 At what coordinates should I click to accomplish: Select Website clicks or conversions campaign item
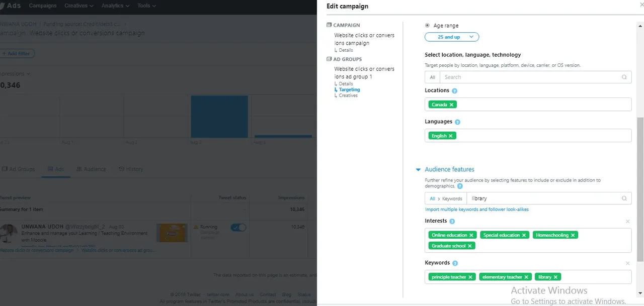point(364,39)
